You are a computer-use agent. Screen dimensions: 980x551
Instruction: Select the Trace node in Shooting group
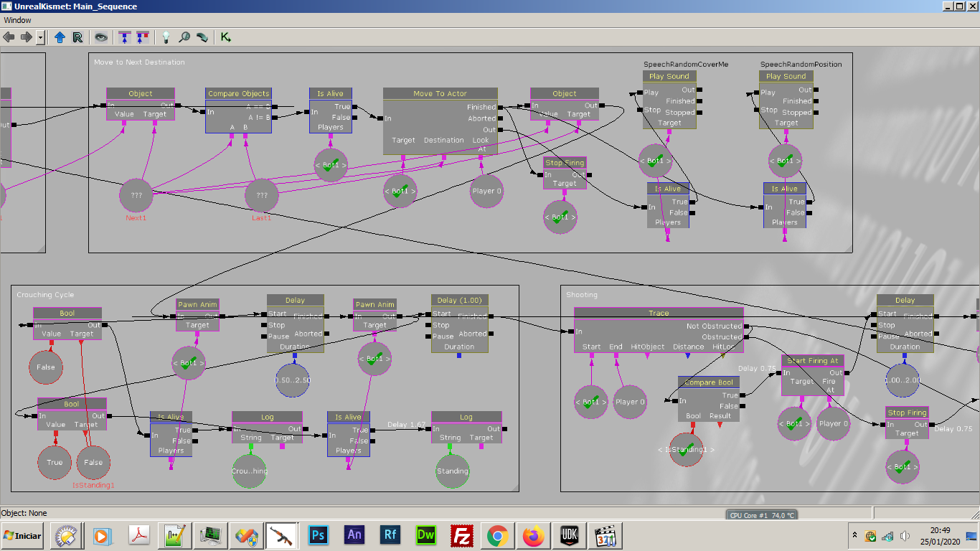658,313
